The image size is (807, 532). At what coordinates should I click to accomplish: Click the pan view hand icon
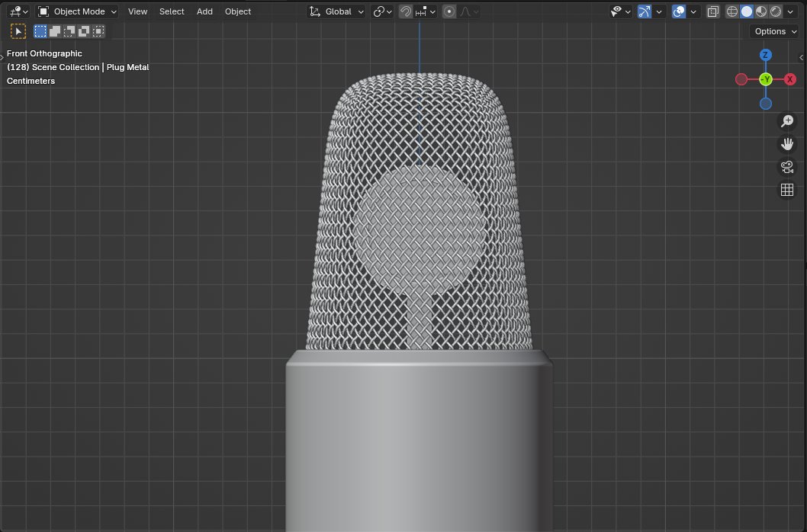pos(787,144)
